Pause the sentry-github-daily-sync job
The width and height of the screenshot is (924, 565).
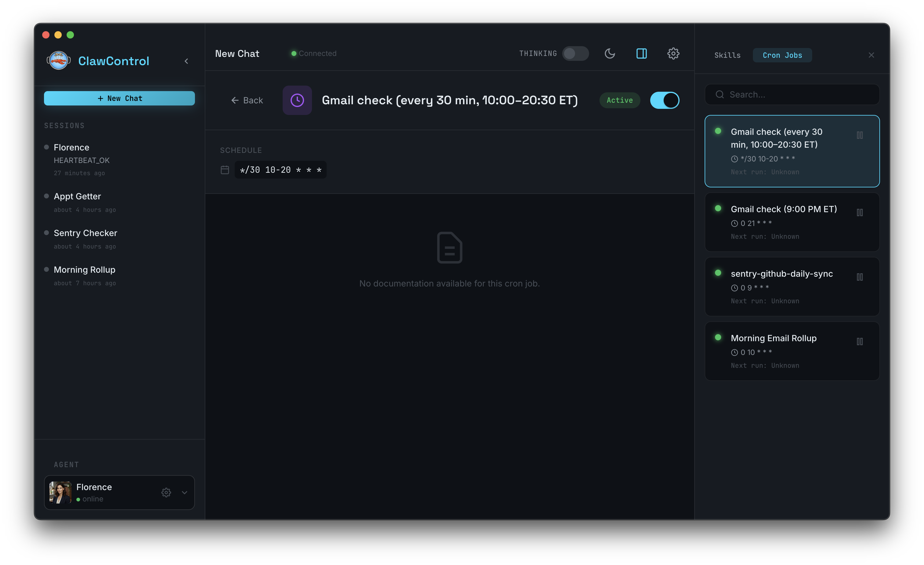(x=860, y=277)
